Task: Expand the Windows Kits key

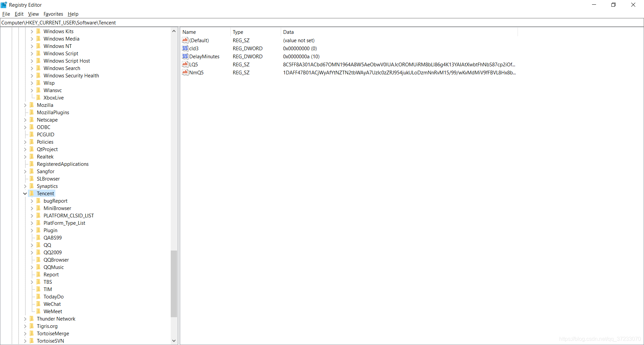Action: tap(32, 31)
